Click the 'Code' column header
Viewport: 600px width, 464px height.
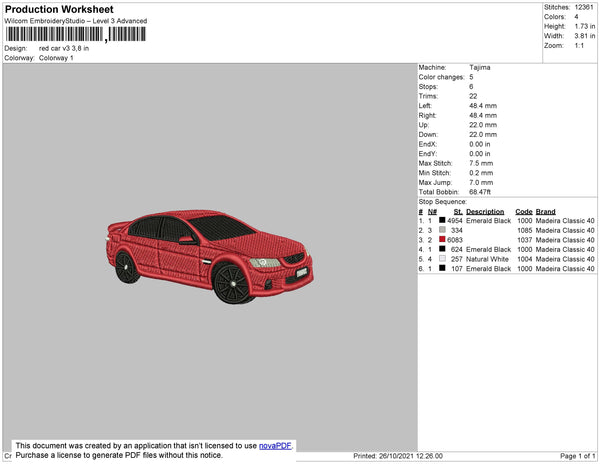[x=524, y=212]
